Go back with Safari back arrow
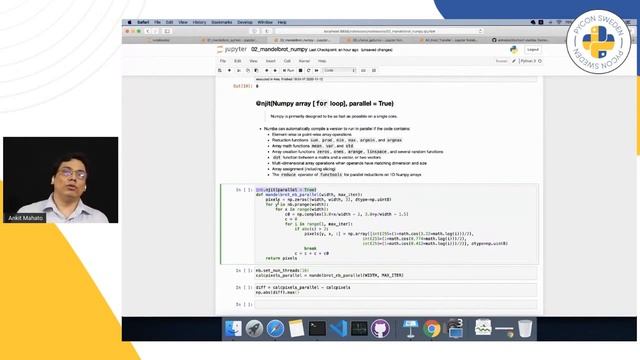Viewport: 640px width, 360px height. click(148, 31)
